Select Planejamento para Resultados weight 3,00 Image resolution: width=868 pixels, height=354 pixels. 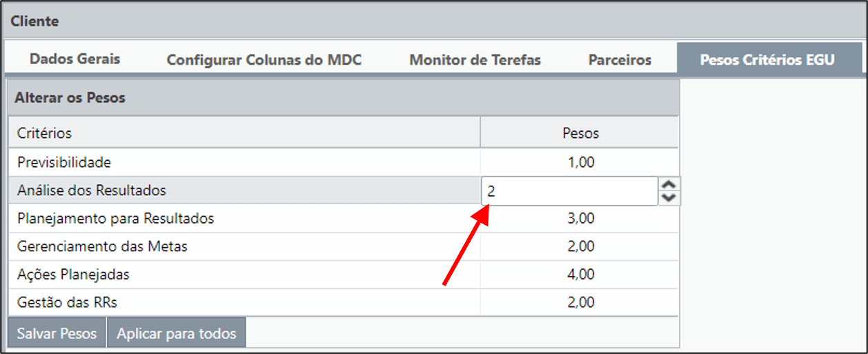point(579,219)
